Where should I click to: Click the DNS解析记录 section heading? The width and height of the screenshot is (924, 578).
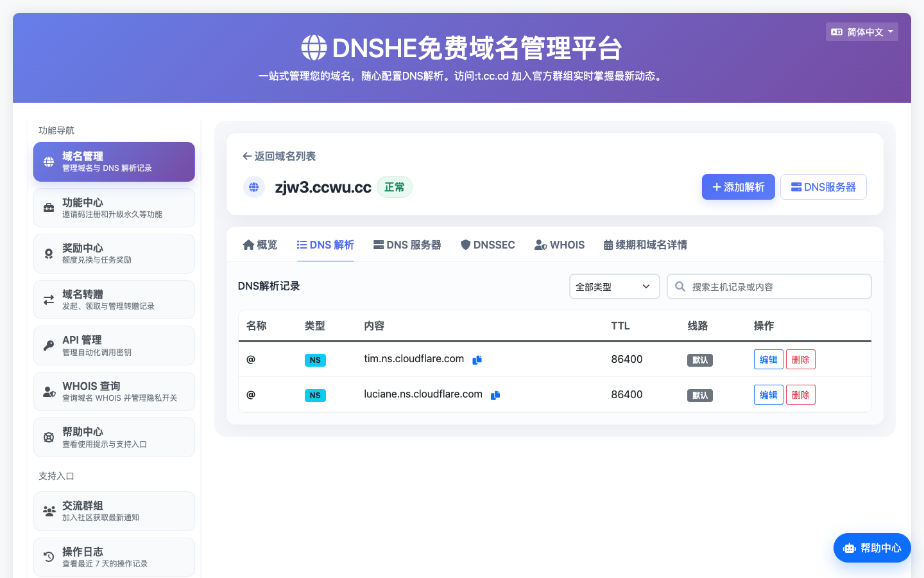click(269, 286)
